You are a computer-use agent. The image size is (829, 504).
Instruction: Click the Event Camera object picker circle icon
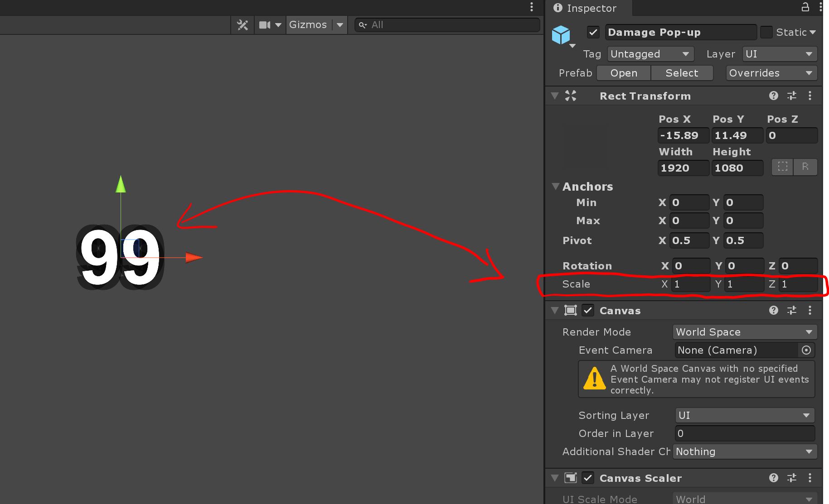(x=806, y=350)
